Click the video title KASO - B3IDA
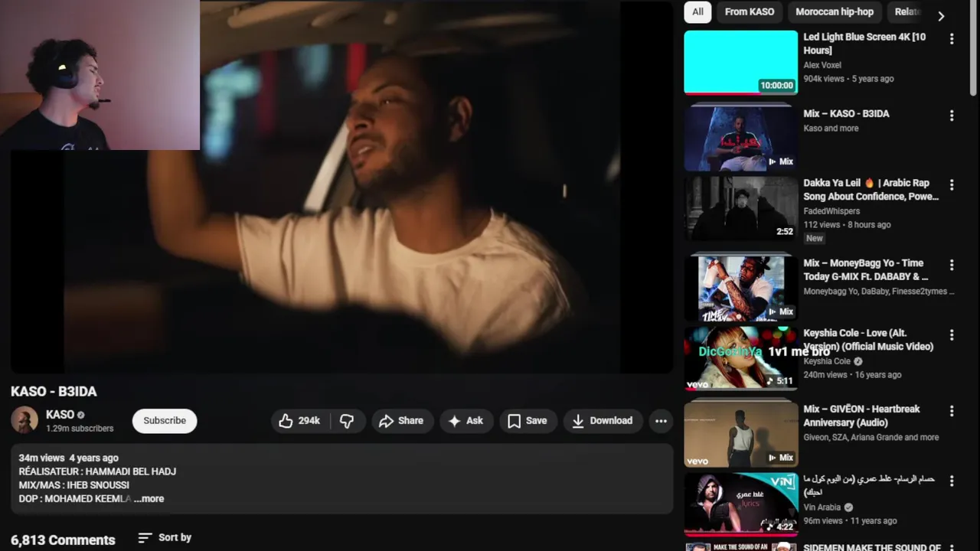The height and width of the screenshot is (551, 980). (x=54, y=392)
